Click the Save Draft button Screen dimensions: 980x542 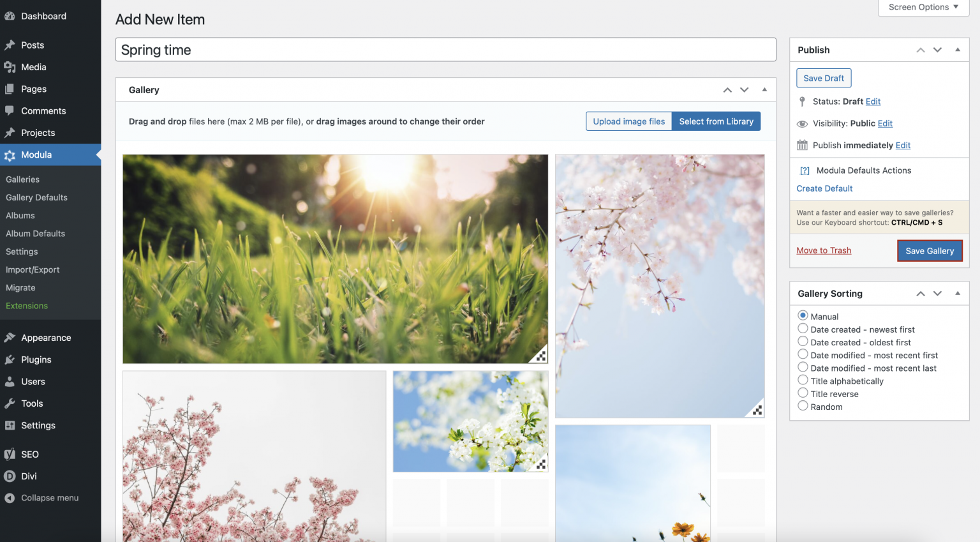(823, 78)
